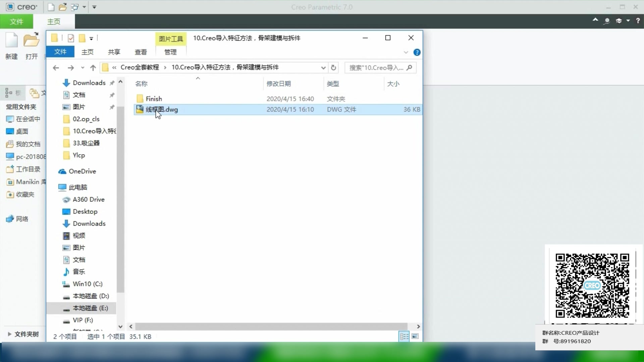This screenshot has width=644, height=362.
Task: Click Creo全套教程 in the address path
Action: (140, 67)
